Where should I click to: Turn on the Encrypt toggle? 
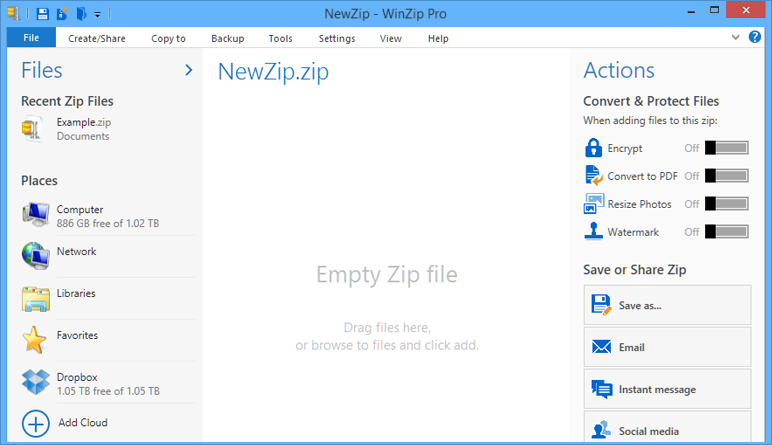pyautogui.click(x=726, y=148)
